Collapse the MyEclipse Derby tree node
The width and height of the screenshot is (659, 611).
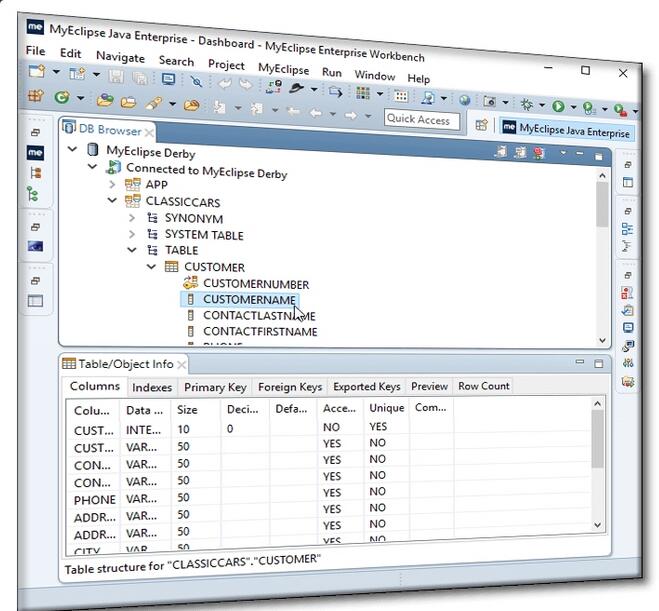point(72,149)
